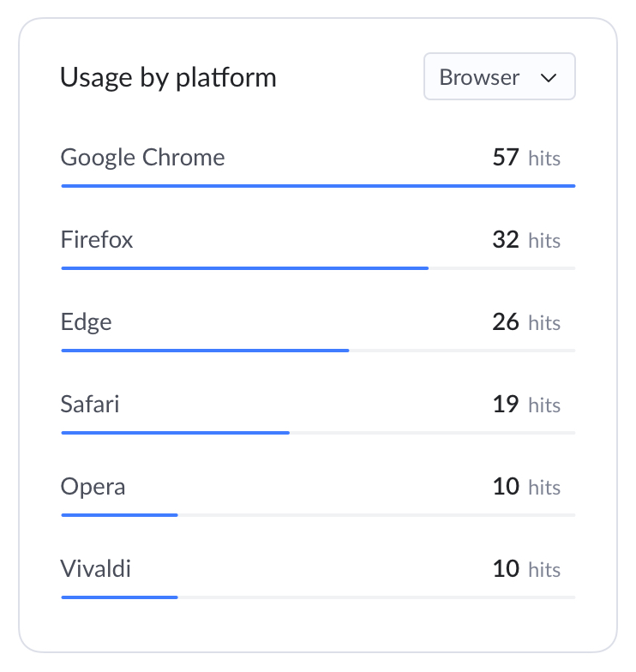Select the Opera label
This screenshot has width=636, height=672.
pyautogui.click(x=93, y=487)
